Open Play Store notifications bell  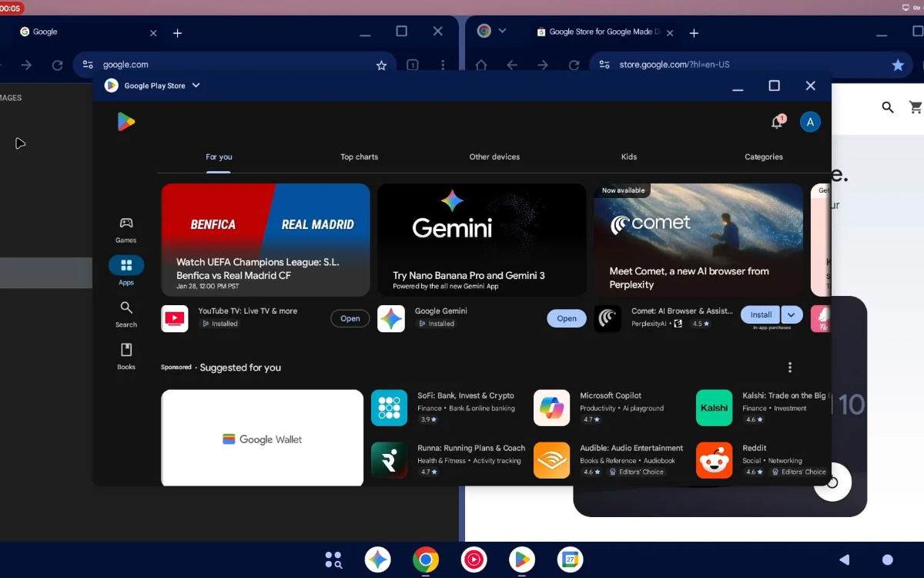tap(777, 121)
